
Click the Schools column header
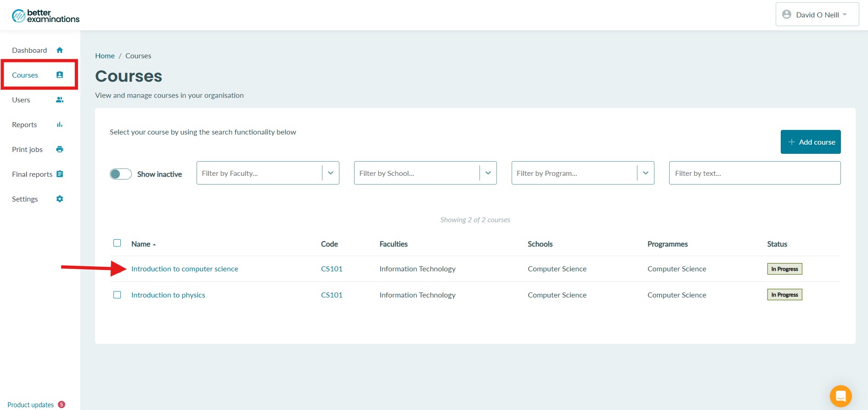(x=540, y=244)
